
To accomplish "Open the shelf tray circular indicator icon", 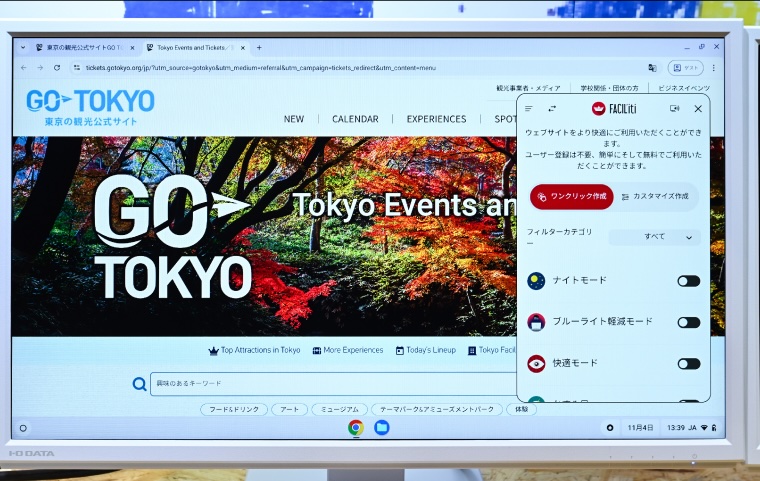I will coord(610,428).
